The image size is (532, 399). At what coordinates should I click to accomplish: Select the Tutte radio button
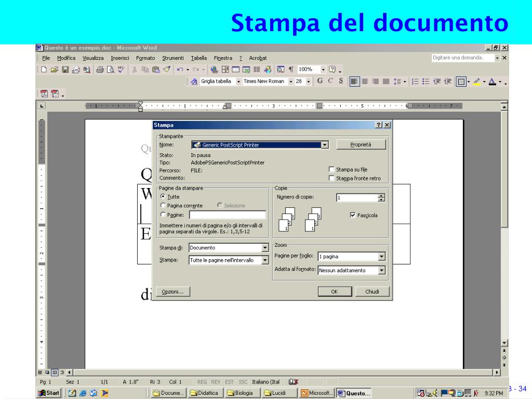pyautogui.click(x=163, y=196)
